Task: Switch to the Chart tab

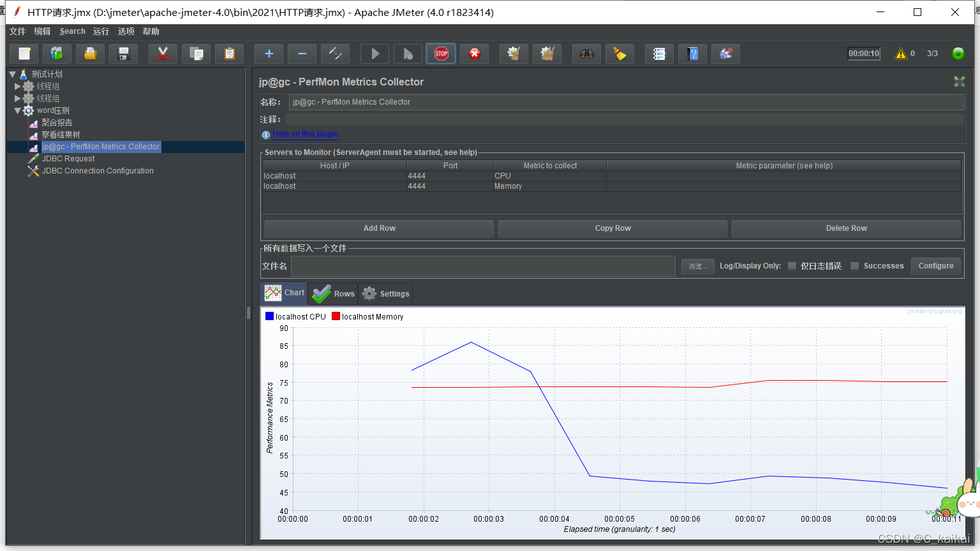Action: coord(284,293)
